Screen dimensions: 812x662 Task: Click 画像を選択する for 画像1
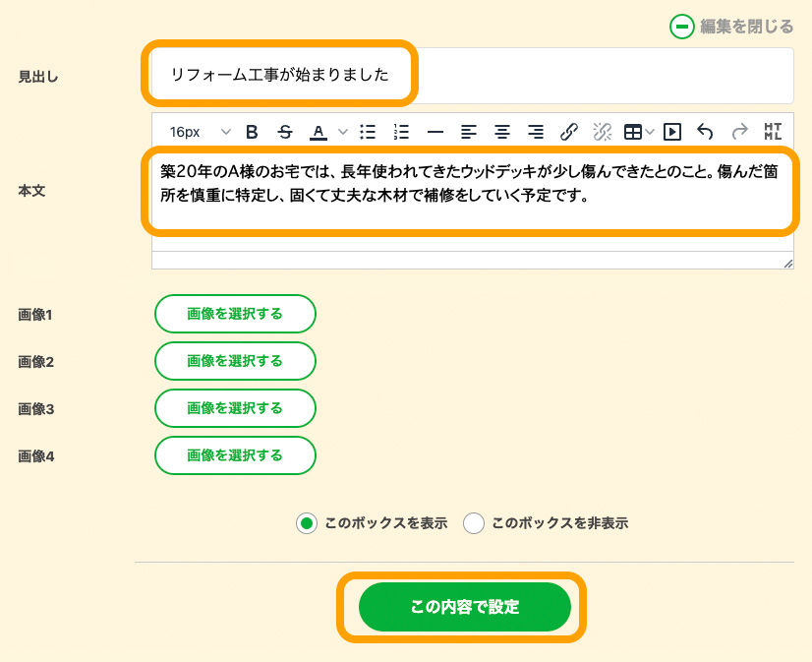235,314
